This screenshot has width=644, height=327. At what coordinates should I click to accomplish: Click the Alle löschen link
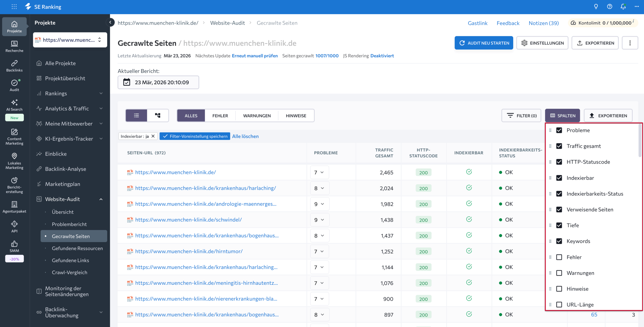tap(245, 136)
